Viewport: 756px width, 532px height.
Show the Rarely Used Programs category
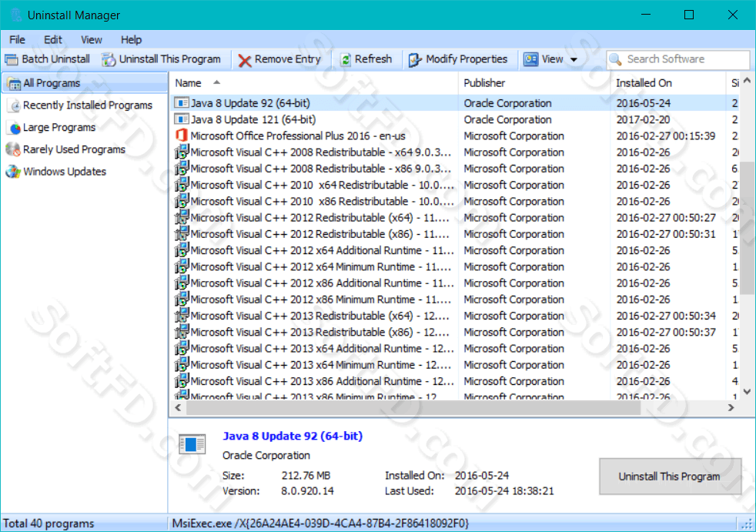click(66, 149)
